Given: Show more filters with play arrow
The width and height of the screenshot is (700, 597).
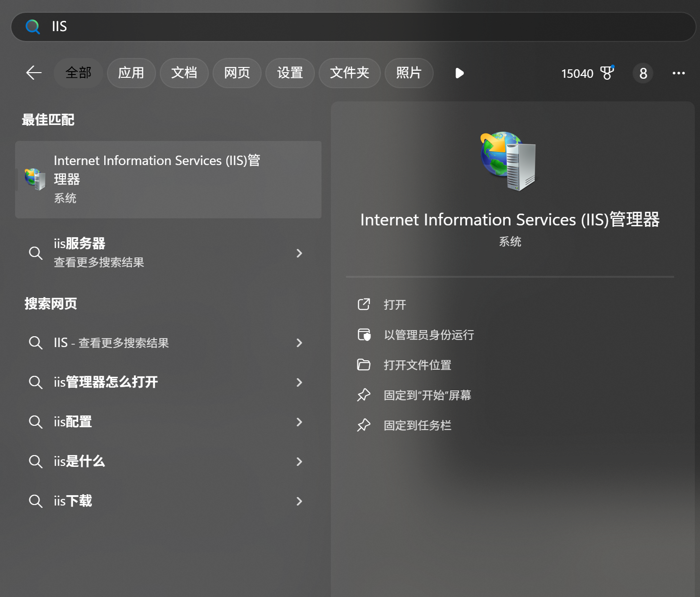Looking at the screenshot, I should (x=460, y=73).
